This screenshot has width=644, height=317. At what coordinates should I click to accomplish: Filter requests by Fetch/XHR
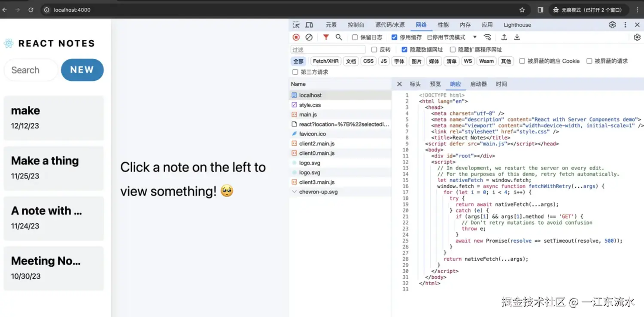point(325,61)
